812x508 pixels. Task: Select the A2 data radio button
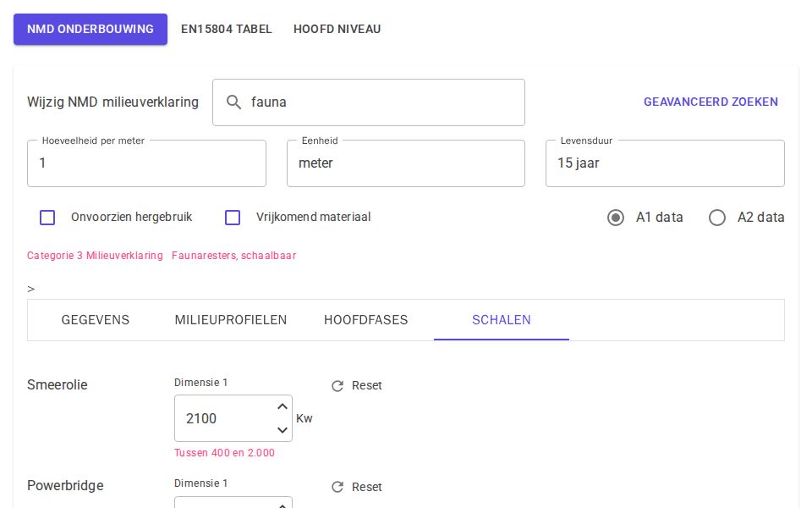click(717, 218)
